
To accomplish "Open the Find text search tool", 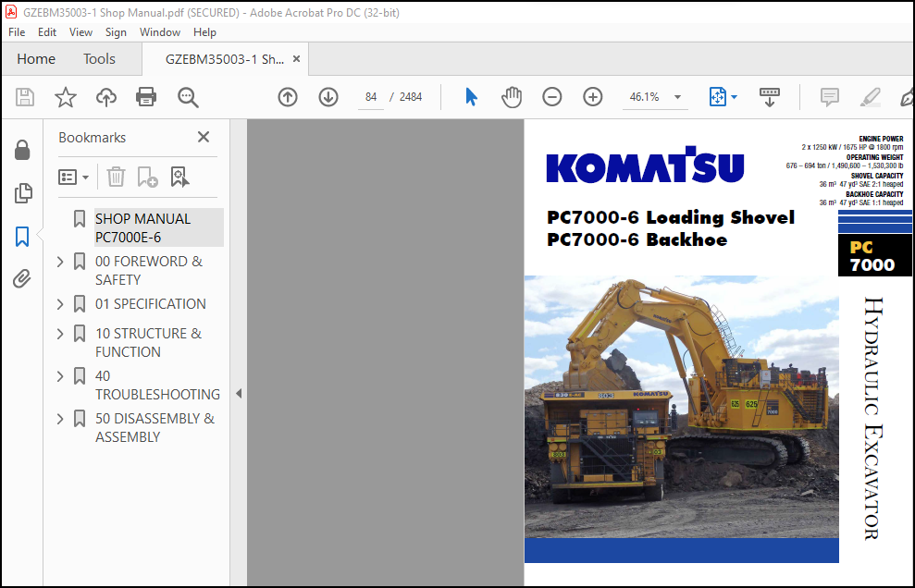I will (x=188, y=97).
